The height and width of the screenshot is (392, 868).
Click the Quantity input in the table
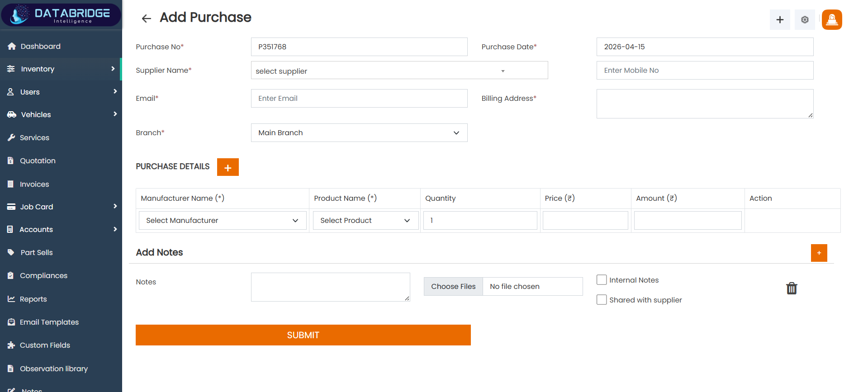tap(480, 220)
